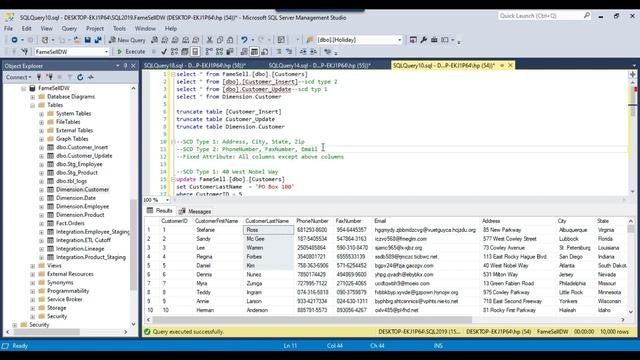Open Activity Monitor icon in Object Explorer

click(x=90, y=77)
